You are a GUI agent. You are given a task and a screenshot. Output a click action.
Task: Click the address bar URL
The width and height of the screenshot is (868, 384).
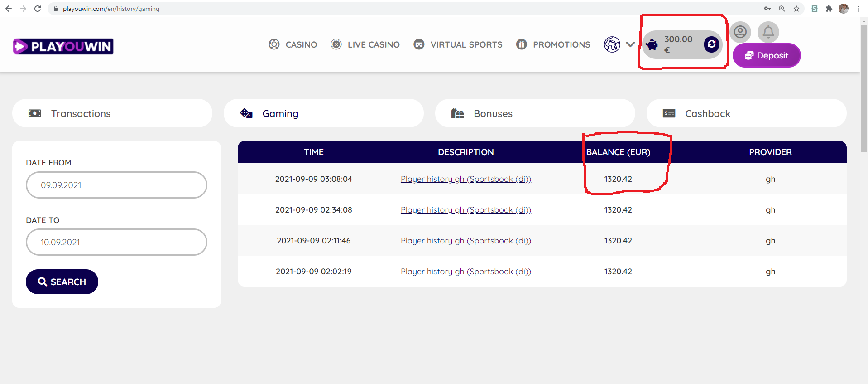(x=111, y=9)
